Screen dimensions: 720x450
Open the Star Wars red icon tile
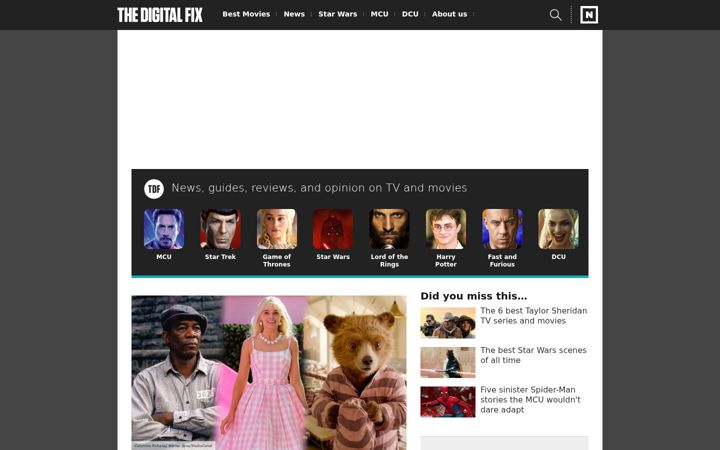pos(333,229)
